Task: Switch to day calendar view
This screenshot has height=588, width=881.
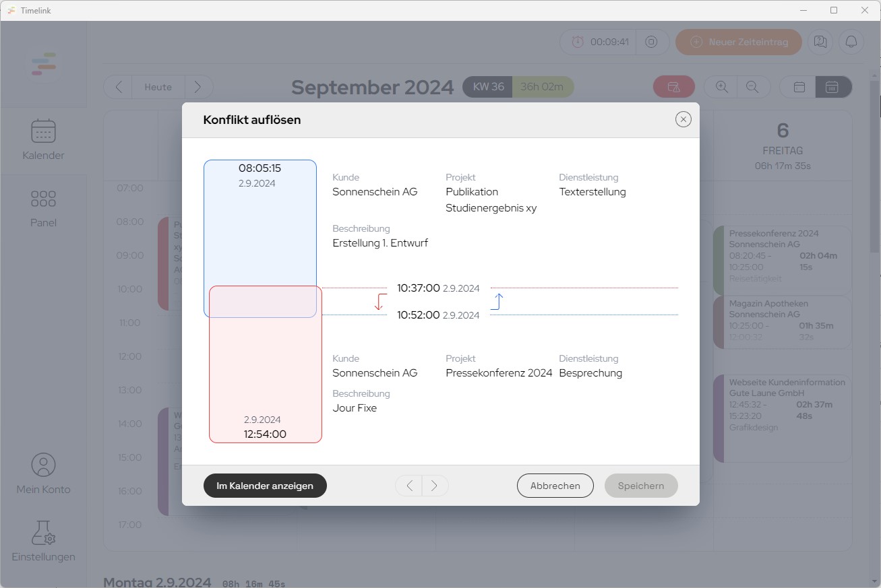Action: click(799, 87)
